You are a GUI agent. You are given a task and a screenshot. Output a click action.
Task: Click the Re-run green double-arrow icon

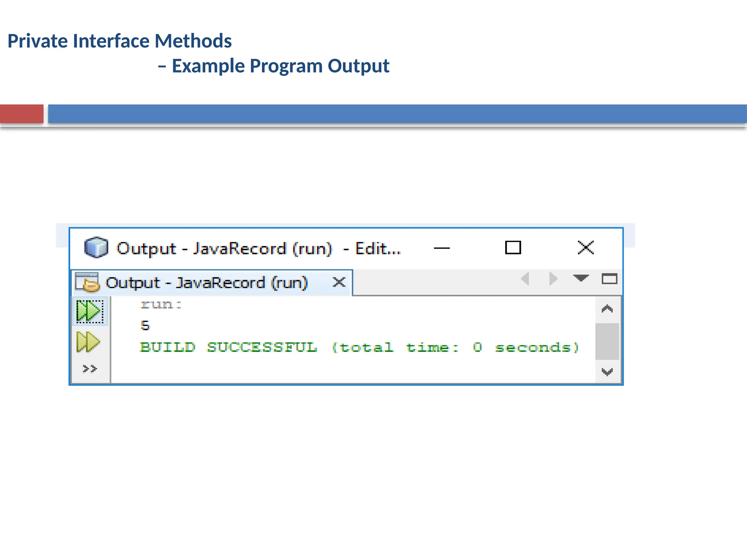tap(90, 311)
